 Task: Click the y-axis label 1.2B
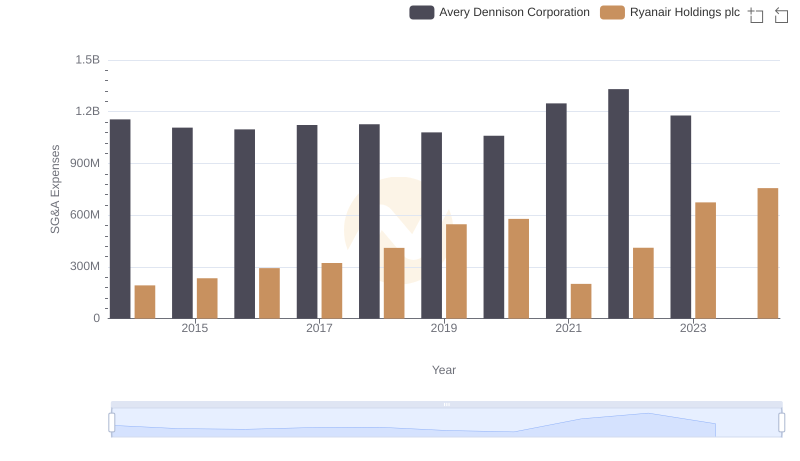tap(88, 111)
